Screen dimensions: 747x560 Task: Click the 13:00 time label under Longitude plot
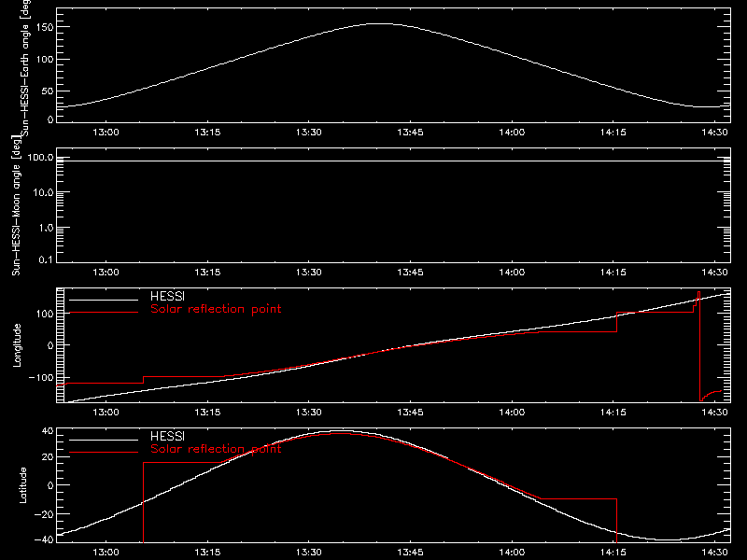106,413
